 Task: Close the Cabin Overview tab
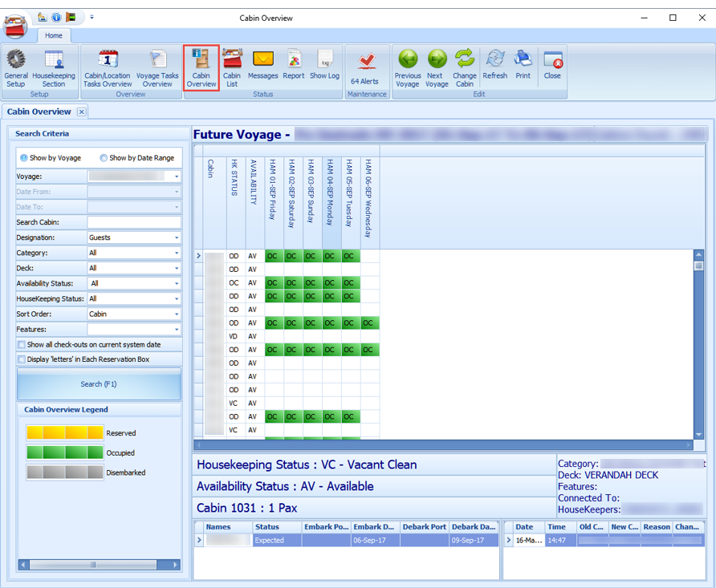(x=81, y=112)
